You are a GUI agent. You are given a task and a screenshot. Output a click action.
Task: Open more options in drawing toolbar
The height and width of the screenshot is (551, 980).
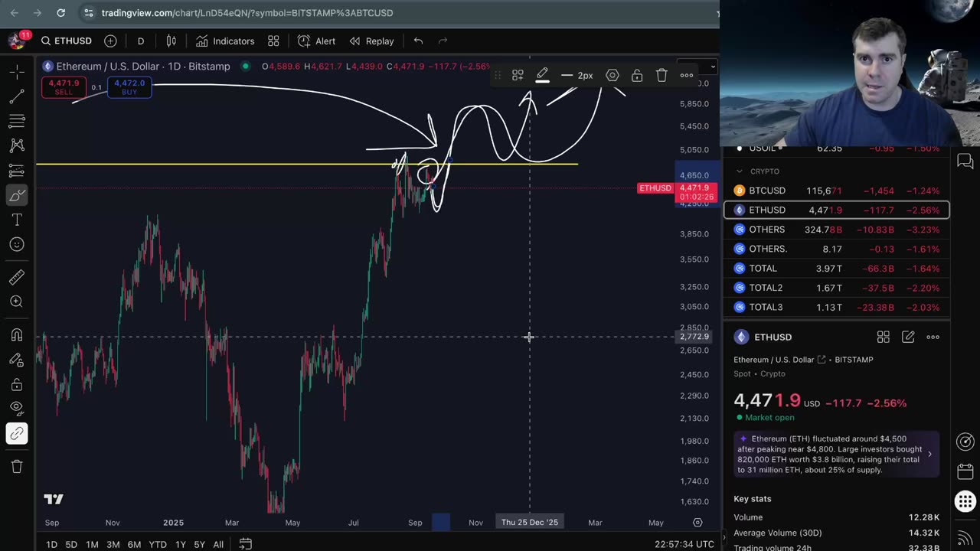click(687, 75)
